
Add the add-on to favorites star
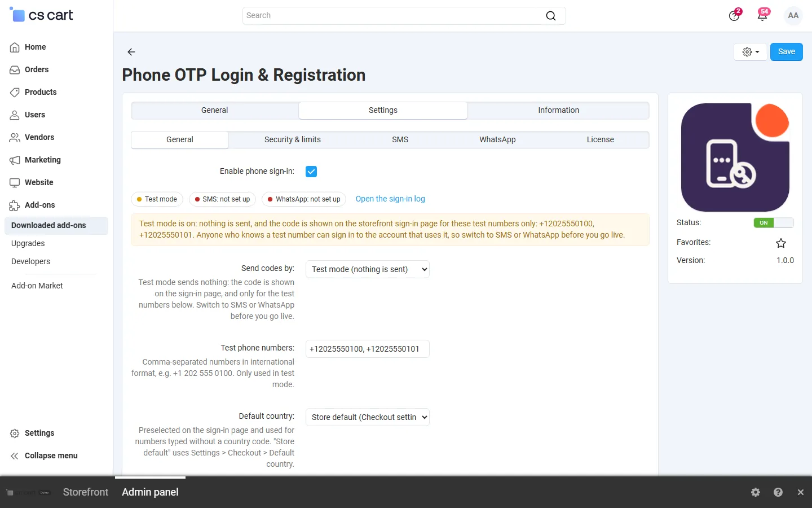click(x=781, y=243)
